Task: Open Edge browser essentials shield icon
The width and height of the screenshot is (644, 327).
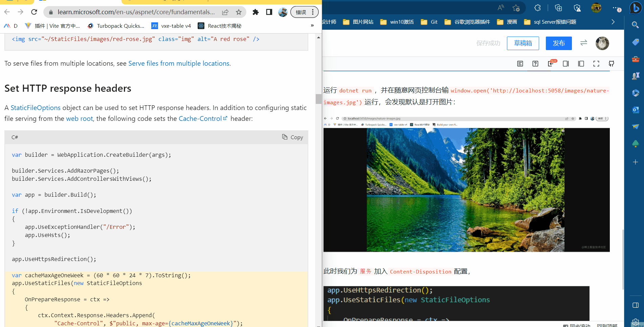Action: coord(577,8)
